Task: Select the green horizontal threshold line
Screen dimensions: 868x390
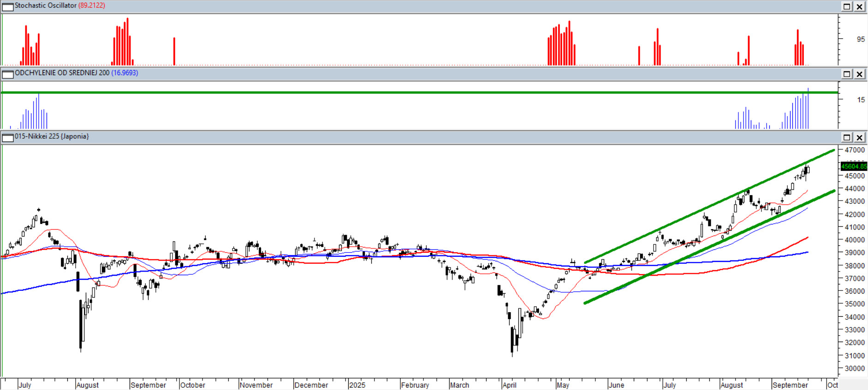Action: (415, 93)
